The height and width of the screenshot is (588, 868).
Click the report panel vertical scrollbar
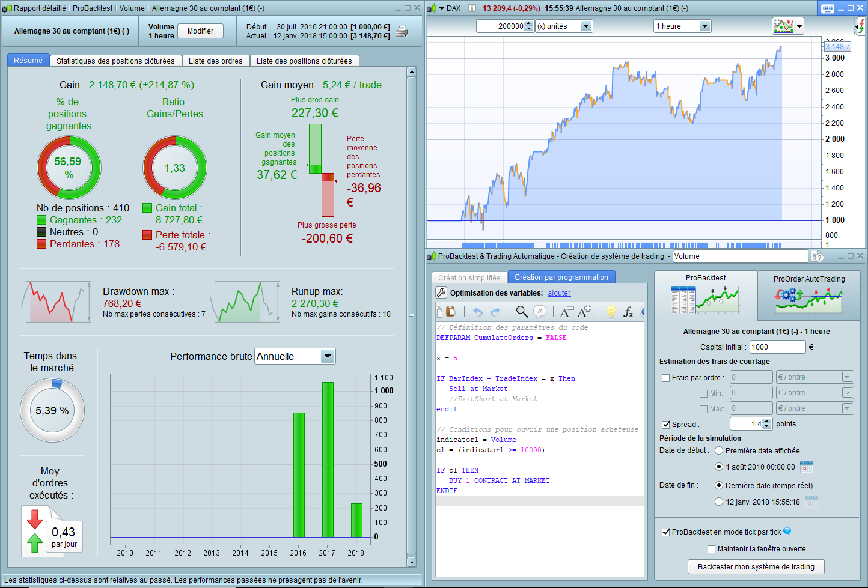411,317
